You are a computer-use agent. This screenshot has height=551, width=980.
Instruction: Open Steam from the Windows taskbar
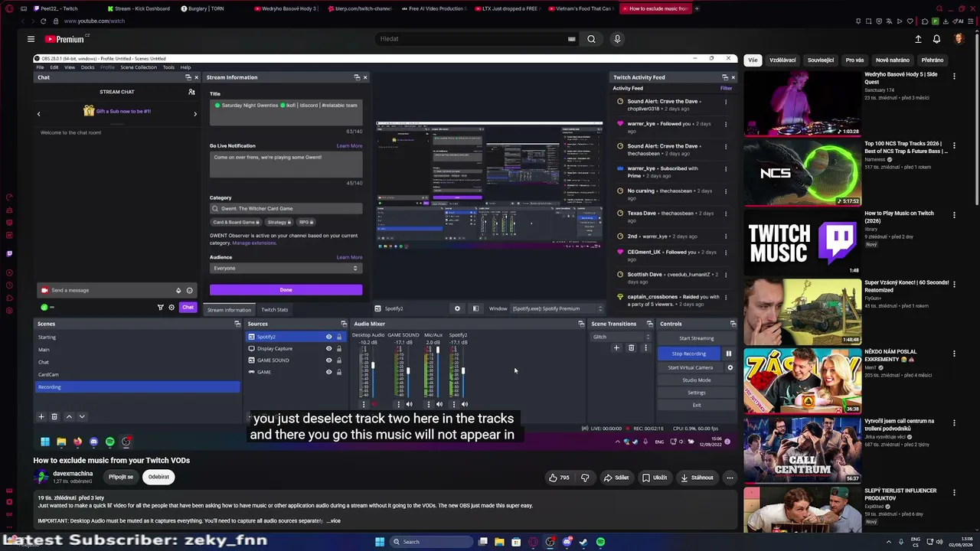(583, 542)
